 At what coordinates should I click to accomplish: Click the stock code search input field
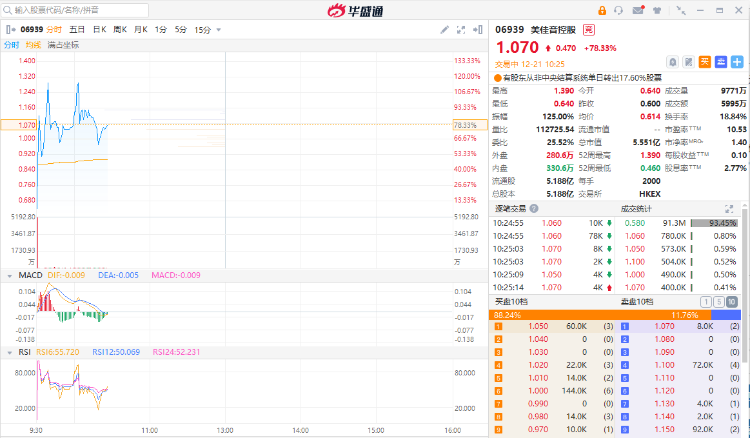(90, 10)
